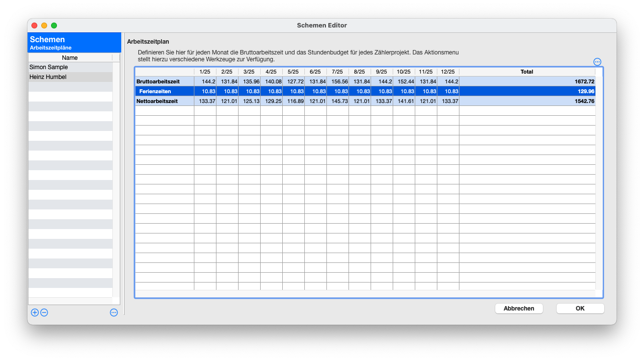Select Nettoarbeitszeit cell 129.25
Viewport: 644px width, 361px height.
[271, 101]
